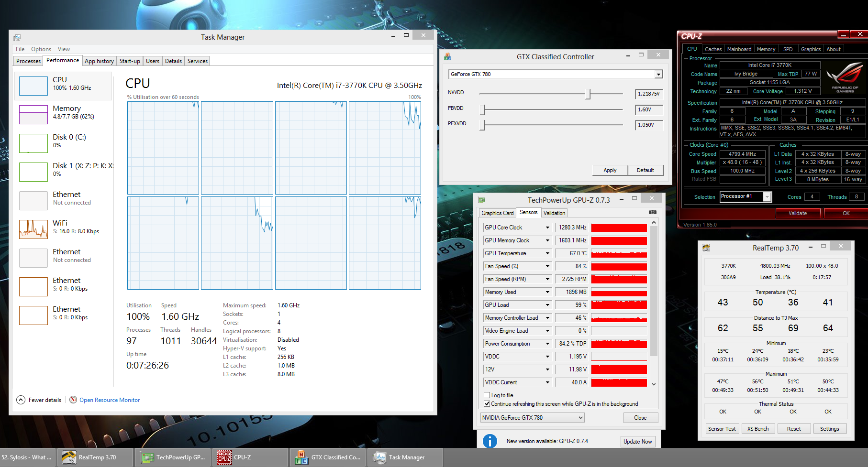Select the CPU performance thumbnail
The image size is (868, 467).
click(x=33, y=86)
